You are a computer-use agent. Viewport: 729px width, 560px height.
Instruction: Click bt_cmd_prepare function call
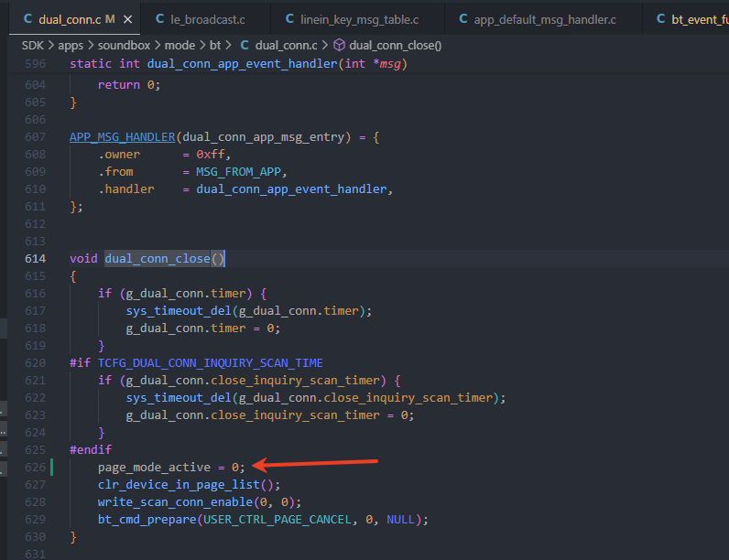147,519
